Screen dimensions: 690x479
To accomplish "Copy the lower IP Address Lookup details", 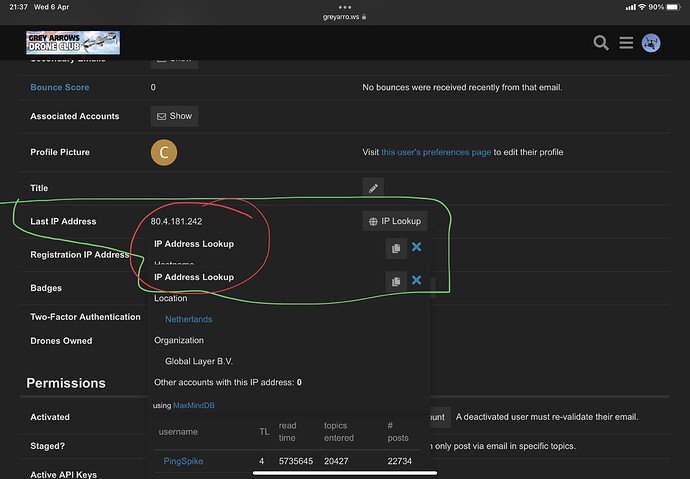I will pyautogui.click(x=396, y=282).
